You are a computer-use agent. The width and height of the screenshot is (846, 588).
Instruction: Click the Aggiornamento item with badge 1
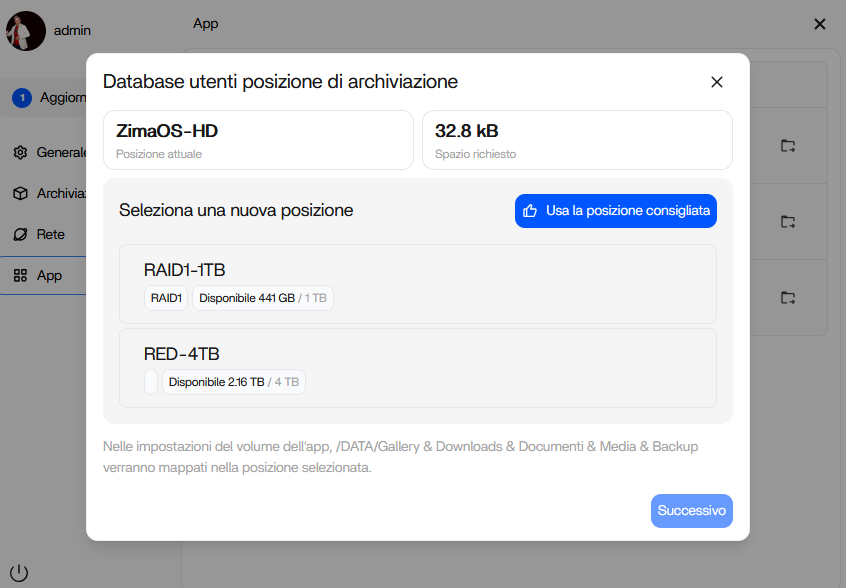coord(48,98)
